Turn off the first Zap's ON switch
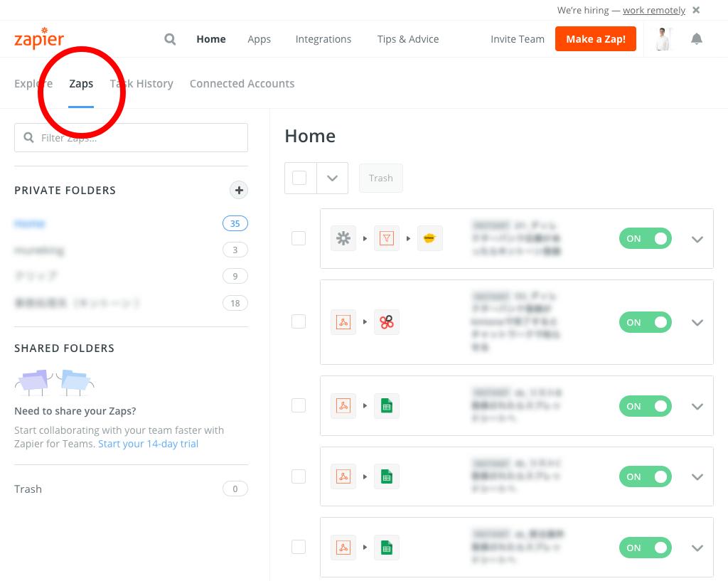Image resolution: width=728 pixels, height=581 pixels. pos(646,238)
